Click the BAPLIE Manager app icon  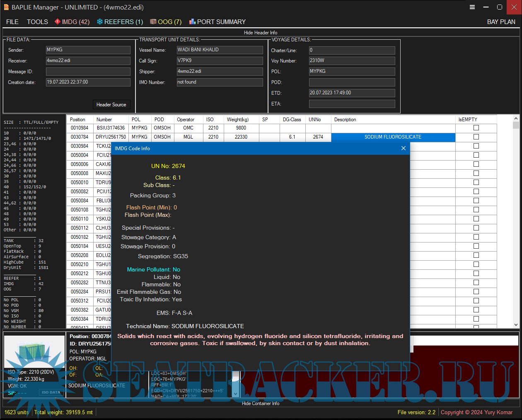(6, 7)
